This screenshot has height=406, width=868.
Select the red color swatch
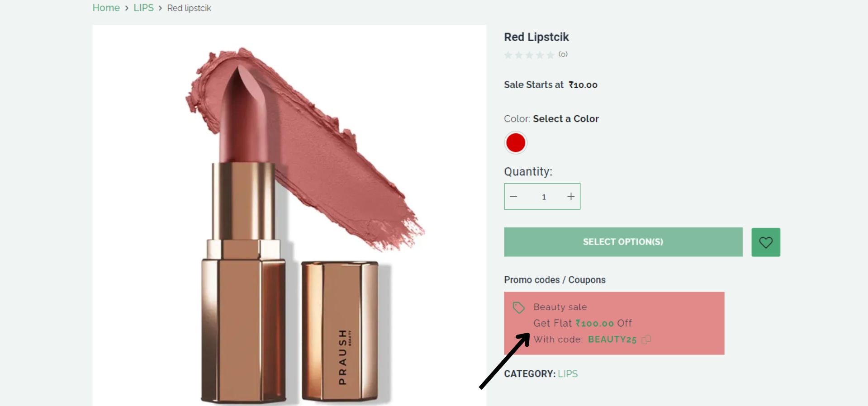tap(516, 143)
